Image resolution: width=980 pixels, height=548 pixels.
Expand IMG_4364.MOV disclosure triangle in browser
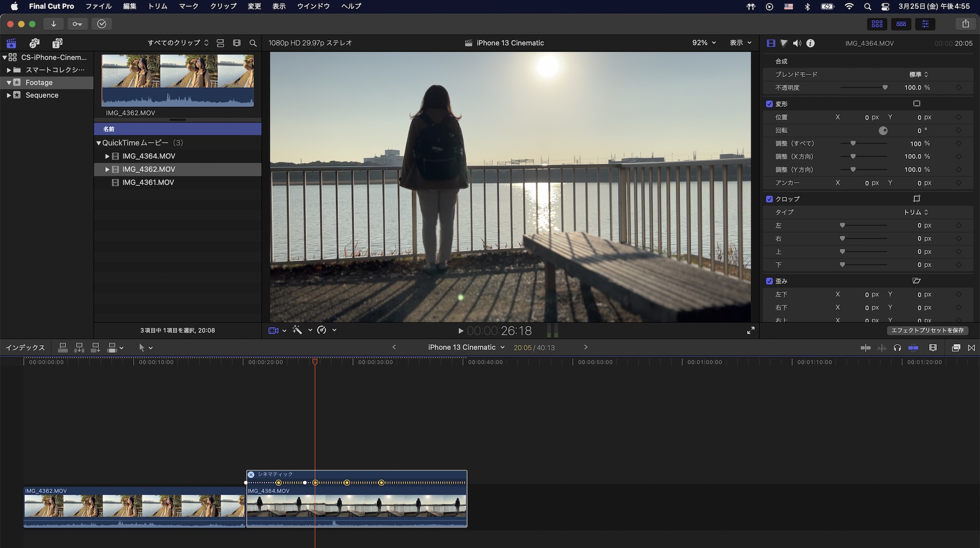point(107,156)
